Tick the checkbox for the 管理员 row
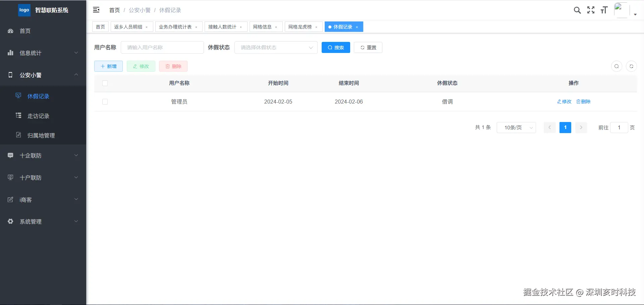The width and height of the screenshot is (644, 305). (105, 102)
